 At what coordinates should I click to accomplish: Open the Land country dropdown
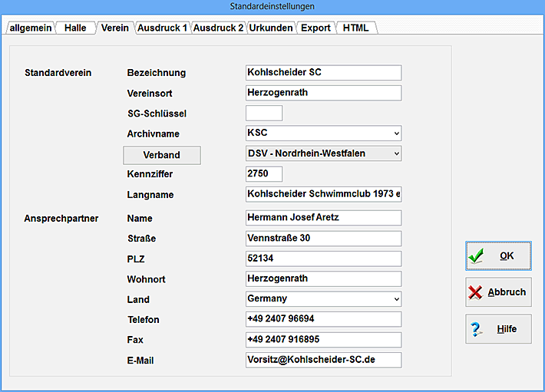pos(396,299)
